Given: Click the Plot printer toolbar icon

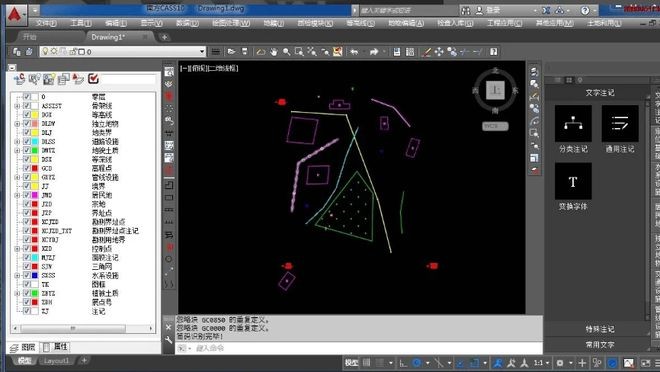Looking at the screenshot, I should pyautogui.click(x=245, y=52).
